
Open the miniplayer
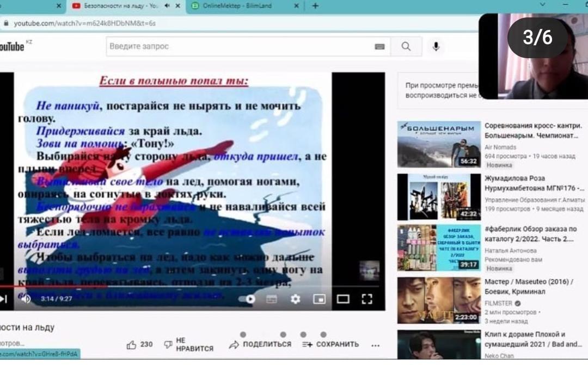click(x=319, y=299)
